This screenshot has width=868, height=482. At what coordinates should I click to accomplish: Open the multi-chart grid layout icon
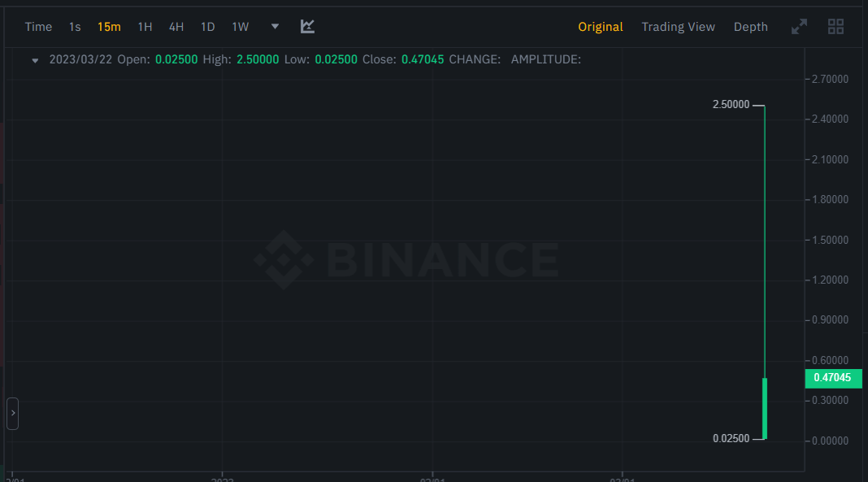pyautogui.click(x=835, y=27)
